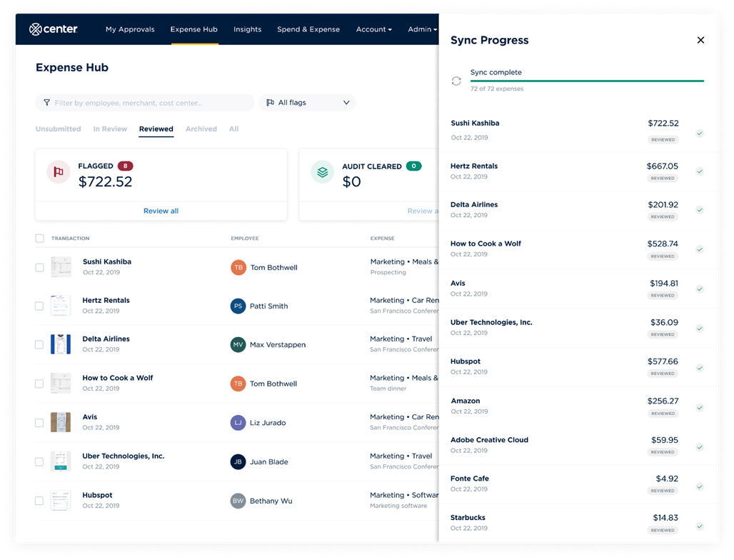The image size is (734, 560).
Task: Click the check icon for Fonte Cafe sync
Action: (x=700, y=487)
